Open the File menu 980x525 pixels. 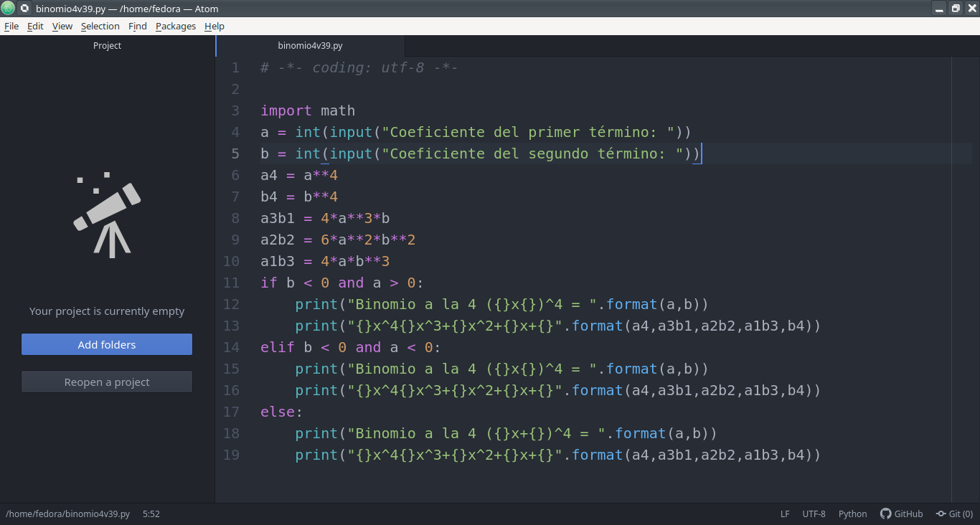click(x=11, y=26)
